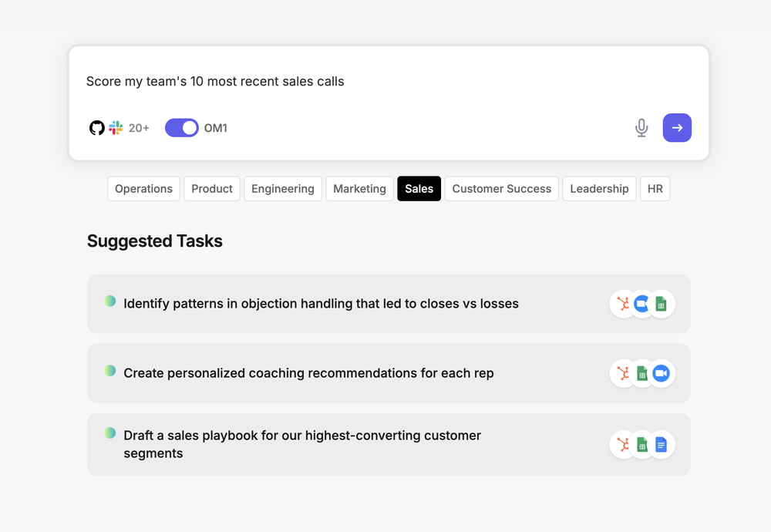Click the GitHub integration icon
Image resolution: width=771 pixels, height=532 pixels.
96,128
